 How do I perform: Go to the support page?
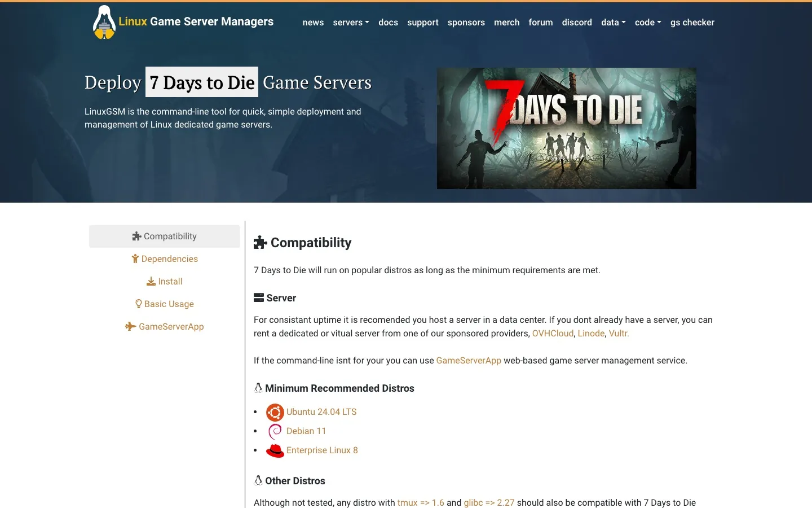(x=423, y=23)
